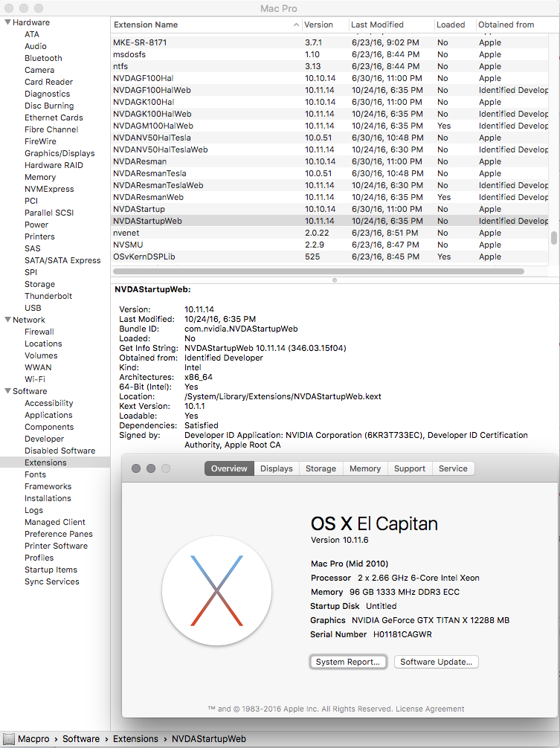Select Memory under Hardware in sidebar
The height and width of the screenshot is (748, 560).
pos(40,177)
